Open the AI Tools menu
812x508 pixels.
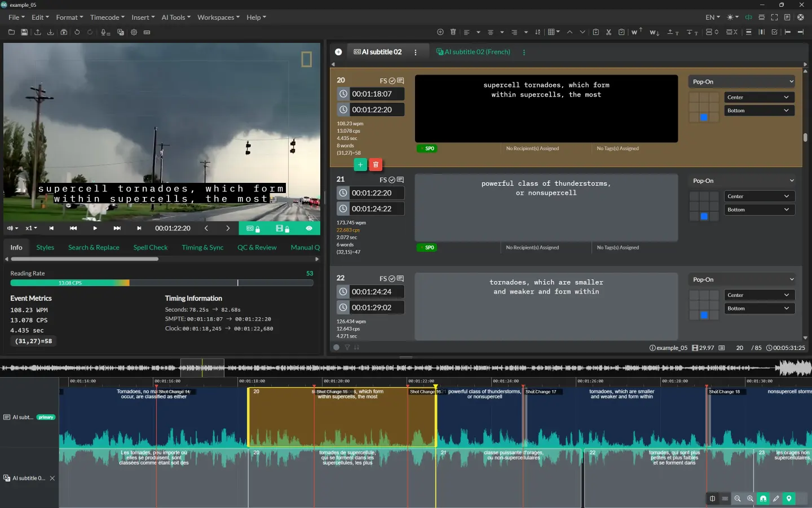(176, 17)
